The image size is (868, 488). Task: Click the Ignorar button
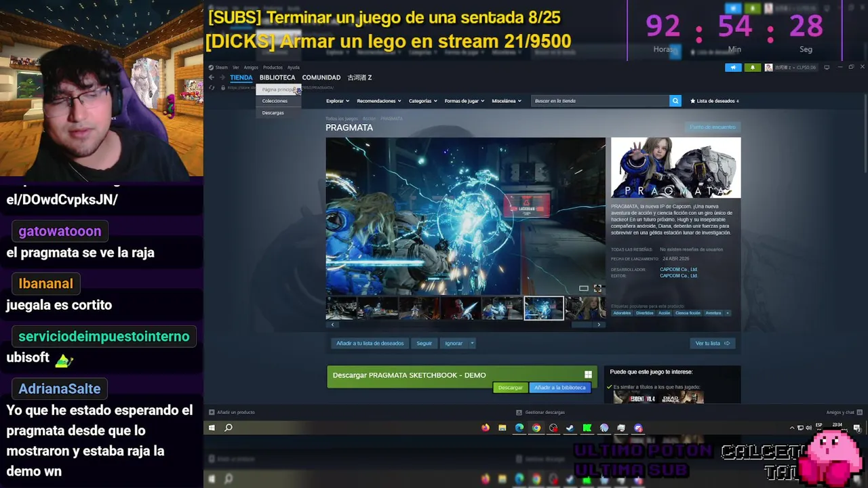(454, 344)
